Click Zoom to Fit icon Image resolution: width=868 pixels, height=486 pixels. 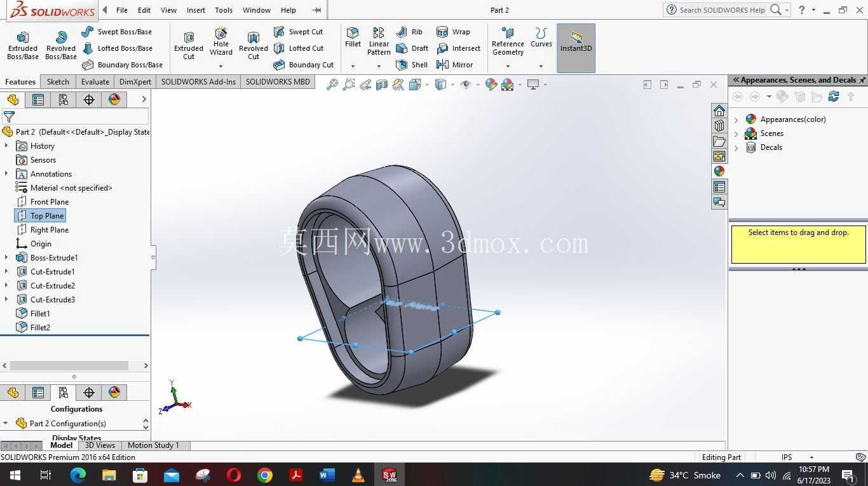(332, 84)
